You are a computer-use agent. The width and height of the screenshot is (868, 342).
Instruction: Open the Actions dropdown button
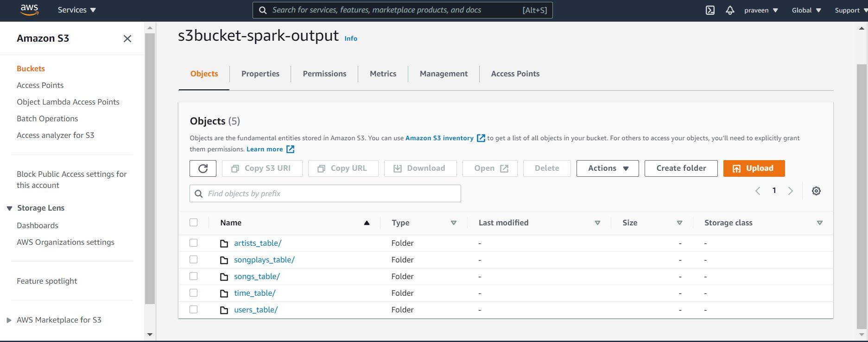pos(608,168)
